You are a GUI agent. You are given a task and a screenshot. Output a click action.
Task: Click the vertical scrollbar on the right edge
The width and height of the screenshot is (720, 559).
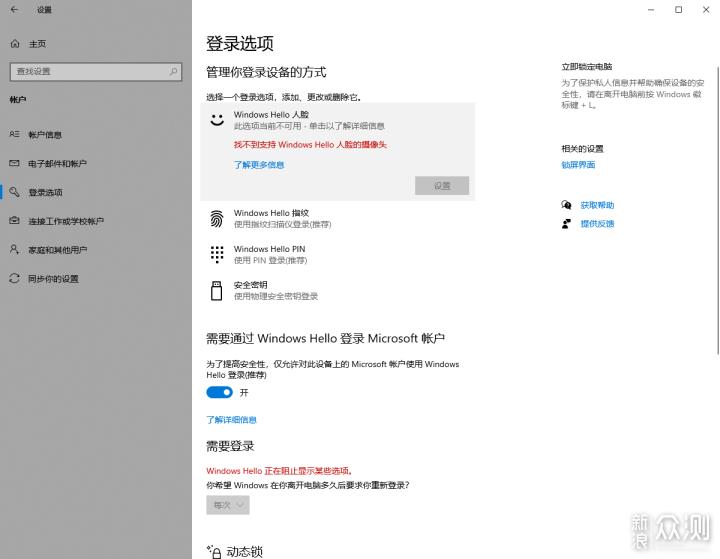[x=718, y=210]
